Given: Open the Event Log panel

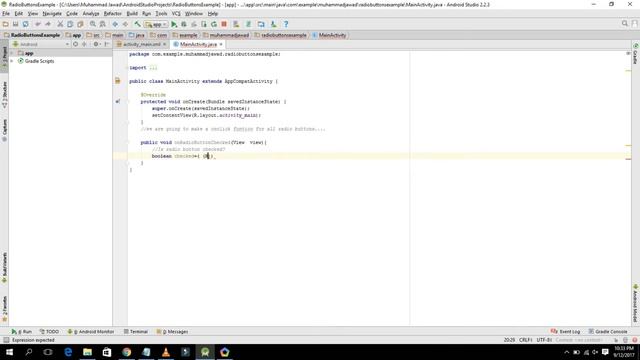Looking at the screenshot, I should [x=565, y=331].
